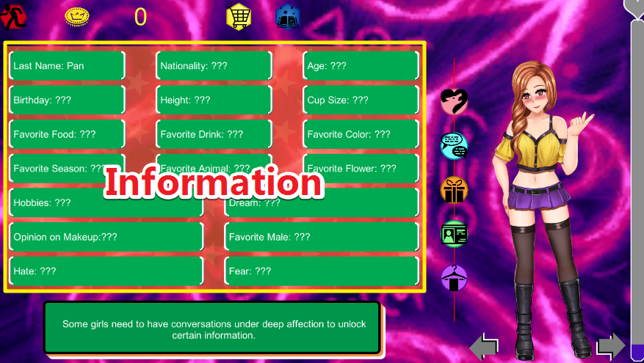Open the chat bubbles conversation icon
644x363 pixels.
455,146
